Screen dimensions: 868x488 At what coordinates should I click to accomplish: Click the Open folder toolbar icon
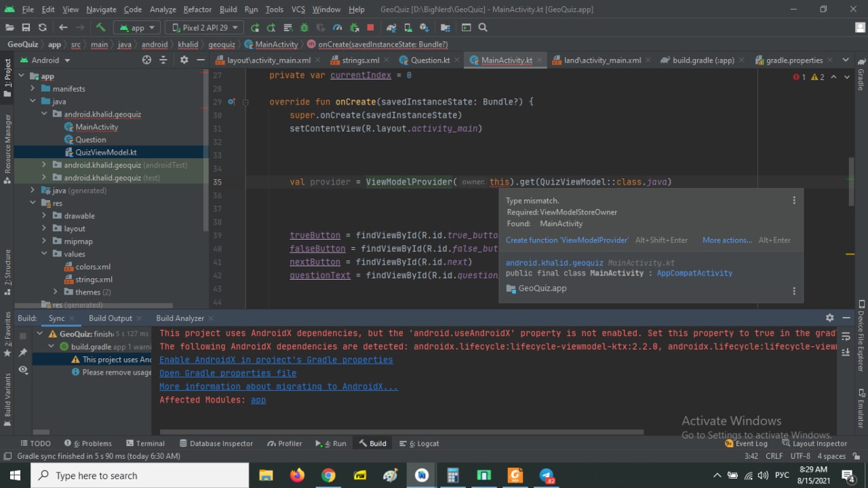tap(9, 28)
